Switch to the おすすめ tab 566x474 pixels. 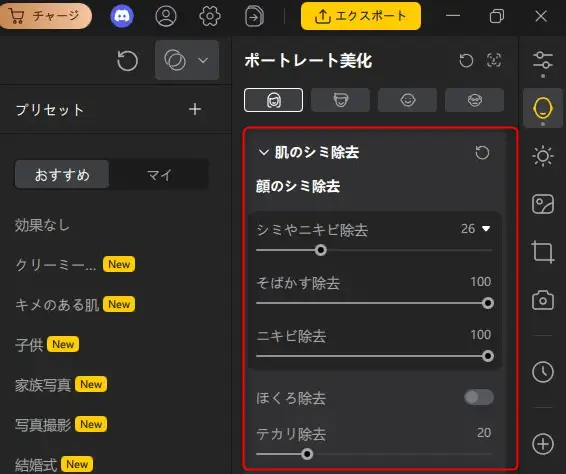pyautogui.click(x=62, y=175)
